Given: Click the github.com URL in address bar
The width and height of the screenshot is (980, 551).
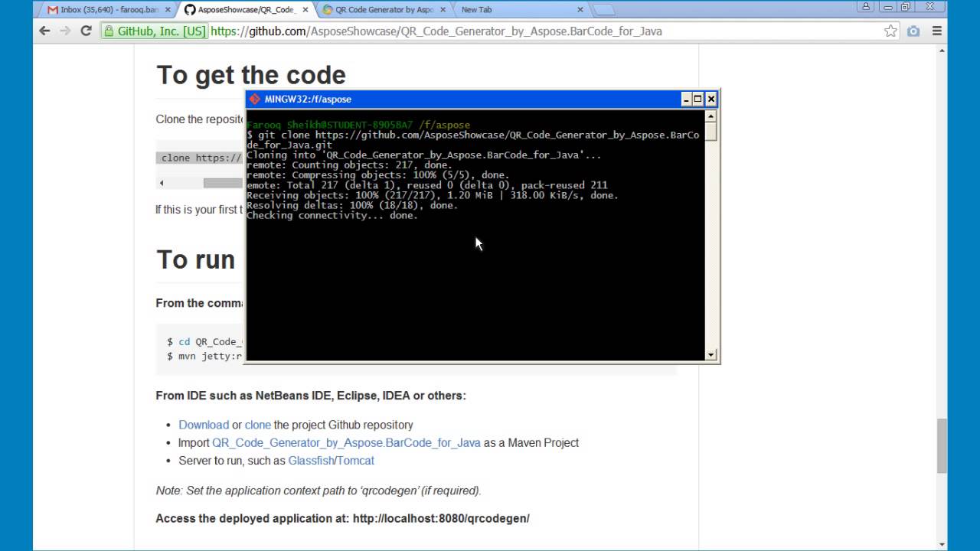Looking at the screenshot, I should click(x=436, y=31).
